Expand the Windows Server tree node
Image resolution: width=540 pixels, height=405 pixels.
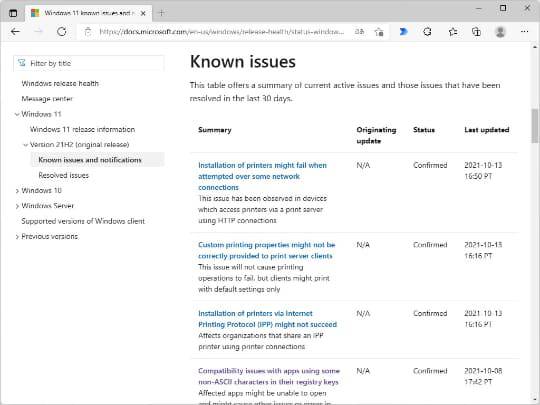[x=17, y=206]
